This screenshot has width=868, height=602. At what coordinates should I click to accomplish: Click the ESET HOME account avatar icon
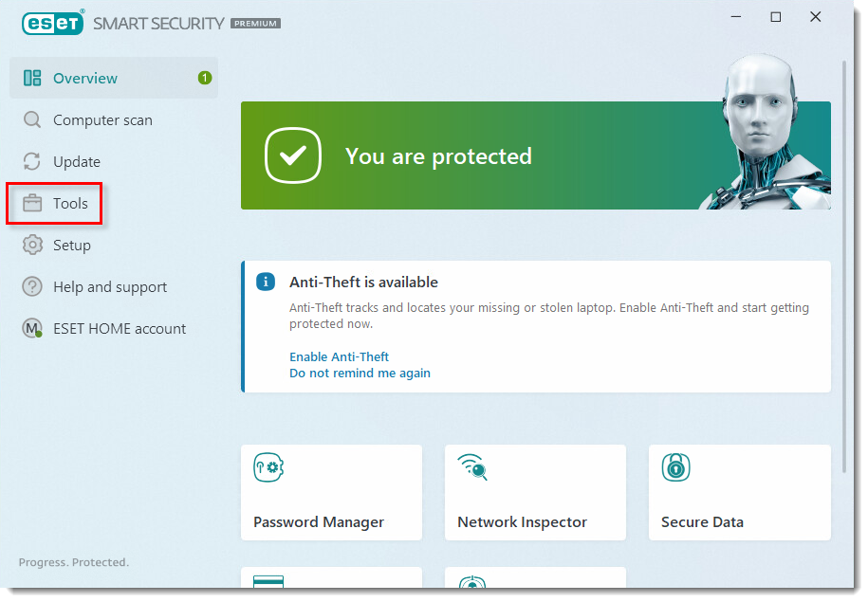click(x=32, y=329)
